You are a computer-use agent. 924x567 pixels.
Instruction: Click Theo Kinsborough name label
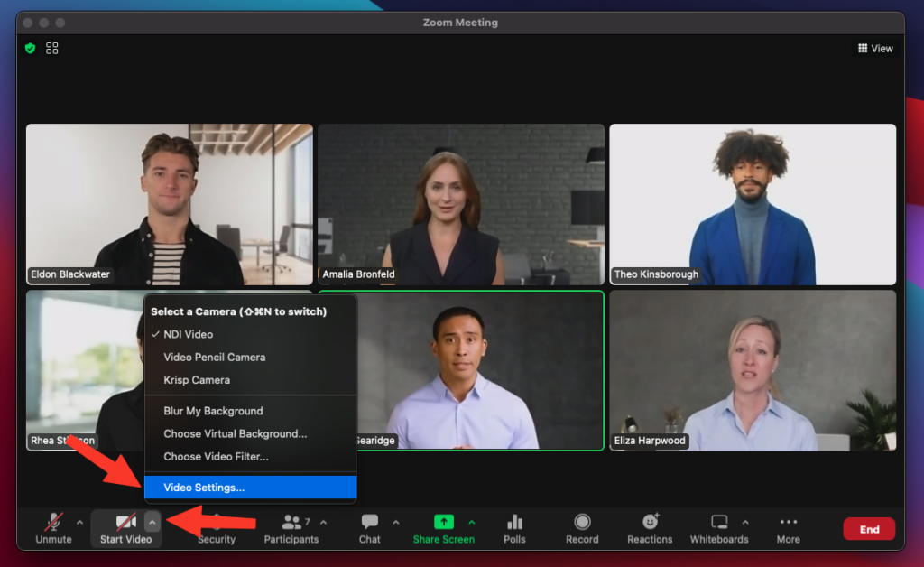656,274
